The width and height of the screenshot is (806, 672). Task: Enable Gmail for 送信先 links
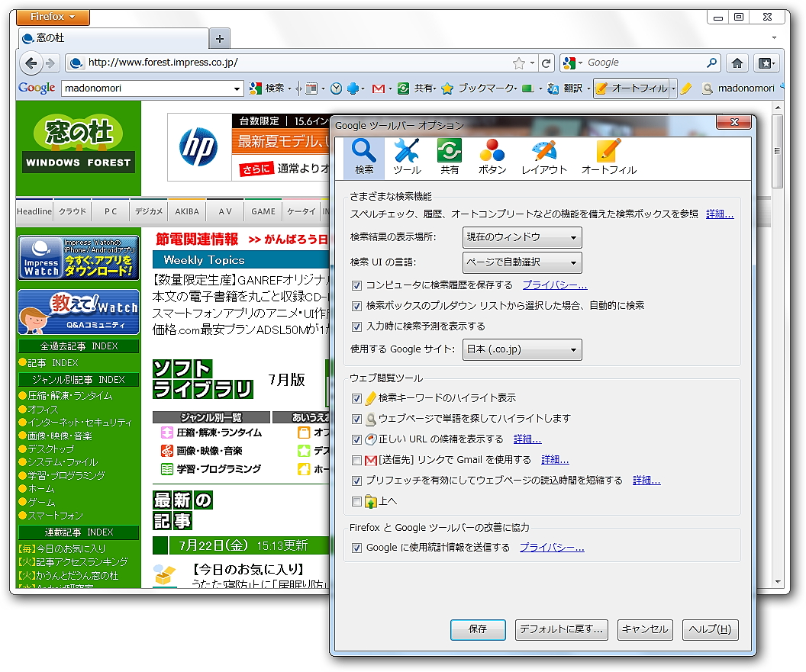click(356, 460)
